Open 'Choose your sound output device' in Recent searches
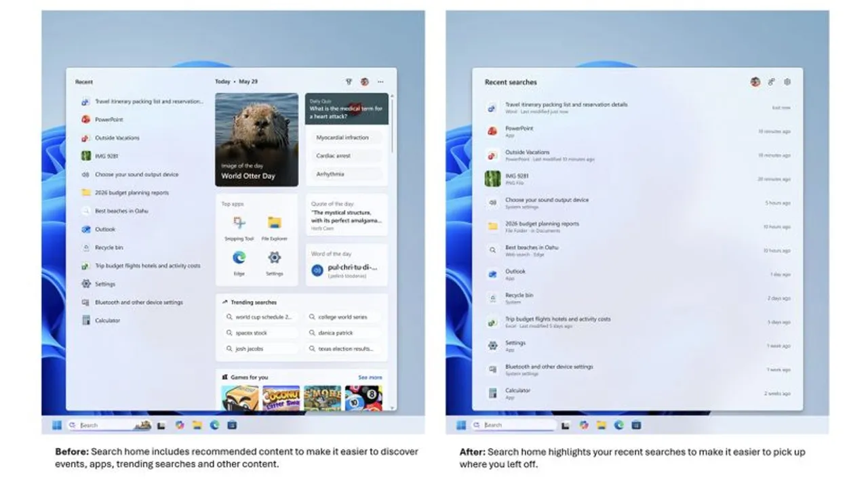Screen dimensions: 868x488 tap(637, 203)
